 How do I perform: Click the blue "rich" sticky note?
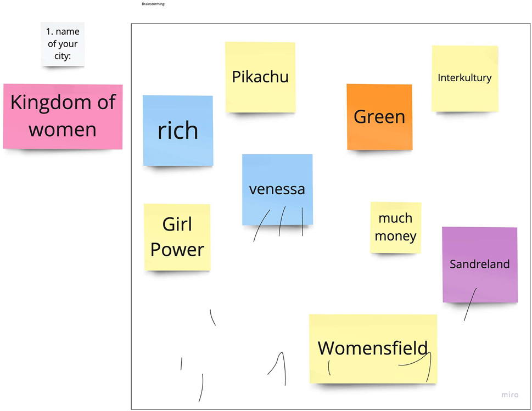point(178,130)
